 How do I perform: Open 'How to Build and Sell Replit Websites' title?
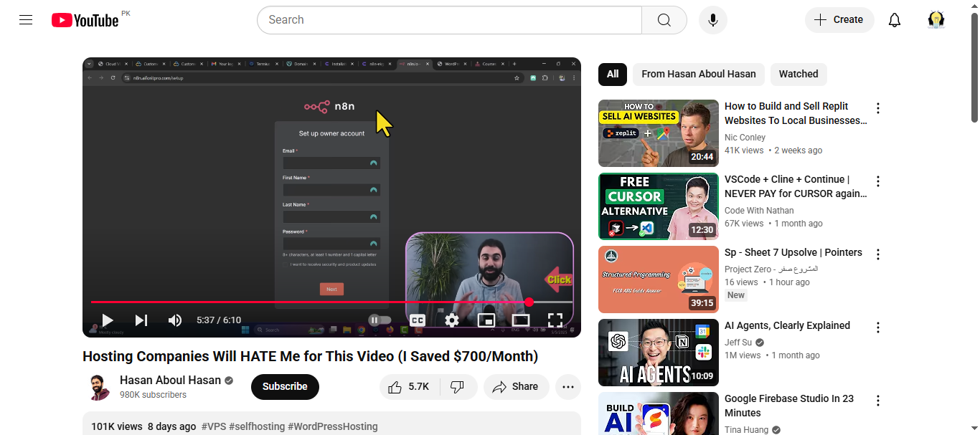796,113
